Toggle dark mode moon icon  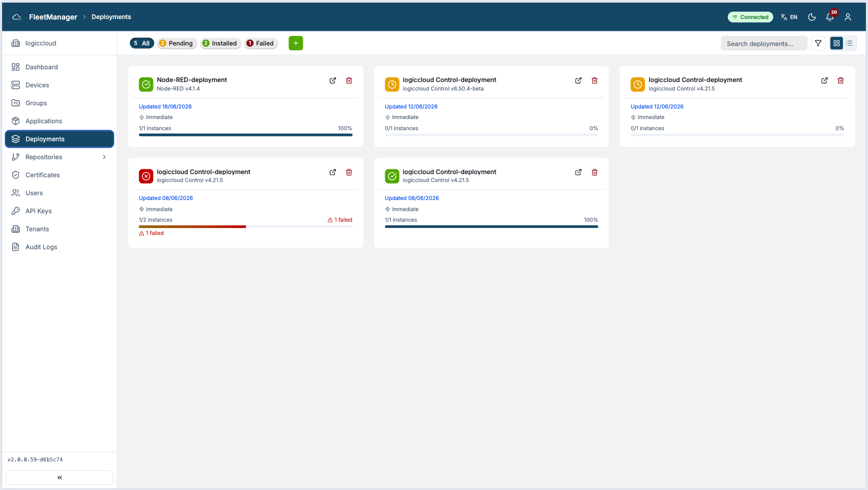coord(812,17)
